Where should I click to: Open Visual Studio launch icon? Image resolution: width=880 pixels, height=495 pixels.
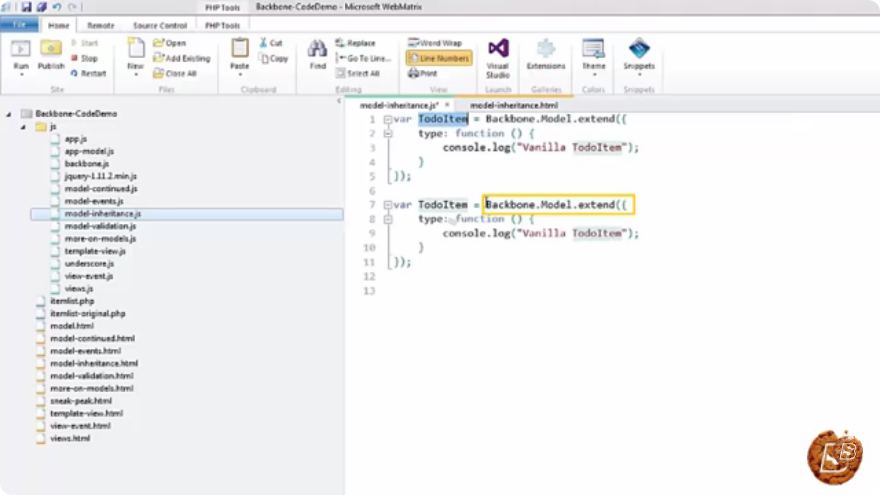point(498,48)
